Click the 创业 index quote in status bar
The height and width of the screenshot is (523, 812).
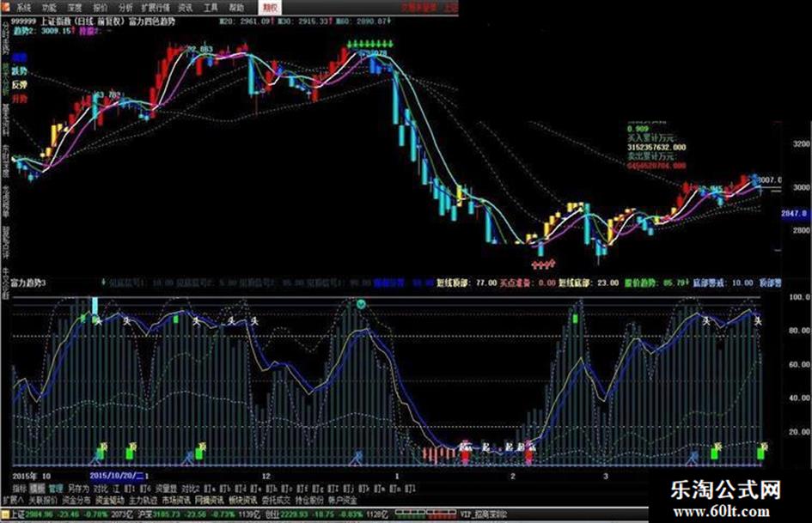coord(327,514)
